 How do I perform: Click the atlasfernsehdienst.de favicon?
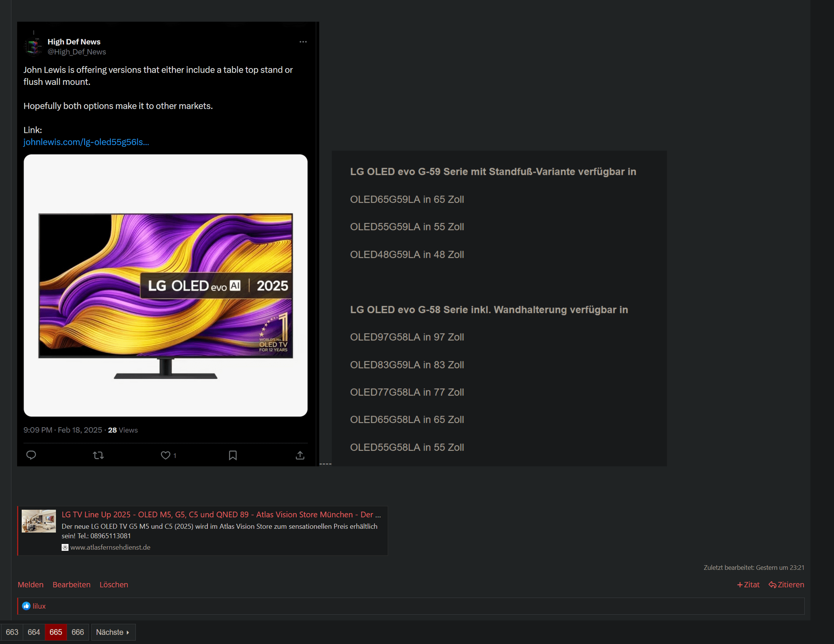pyautogui.click(x=65, y=547)
